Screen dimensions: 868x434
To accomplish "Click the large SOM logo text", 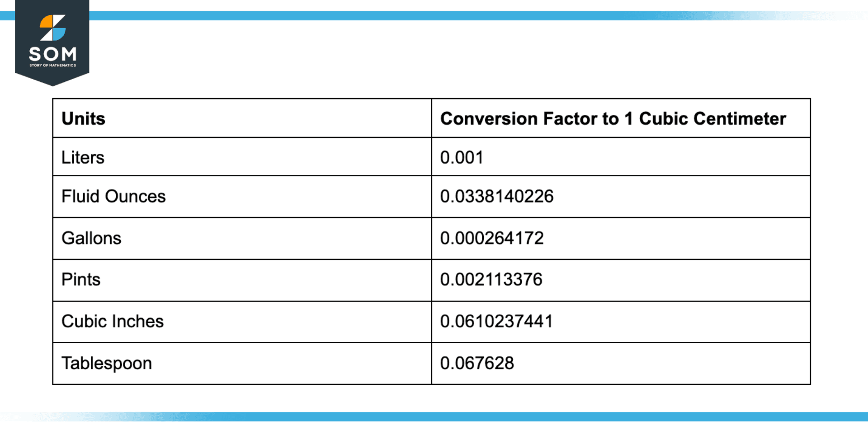I will [x=52, y=54].
